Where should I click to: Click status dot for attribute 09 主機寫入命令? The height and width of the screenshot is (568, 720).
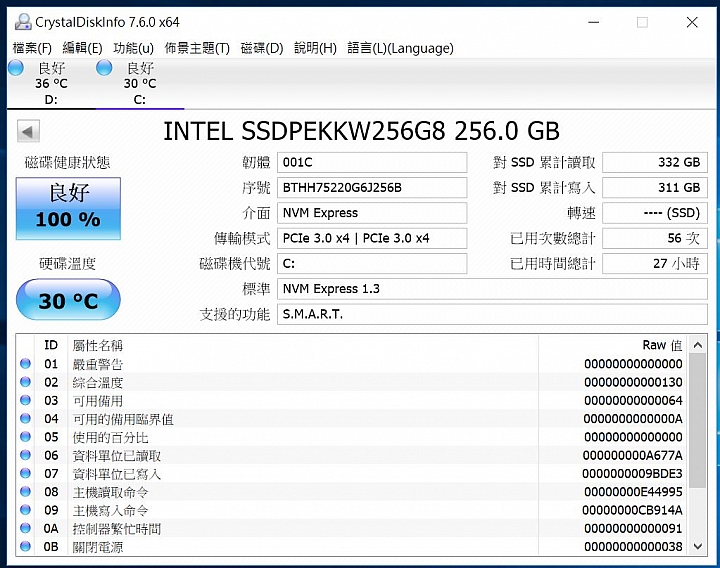tap(25, 510)
